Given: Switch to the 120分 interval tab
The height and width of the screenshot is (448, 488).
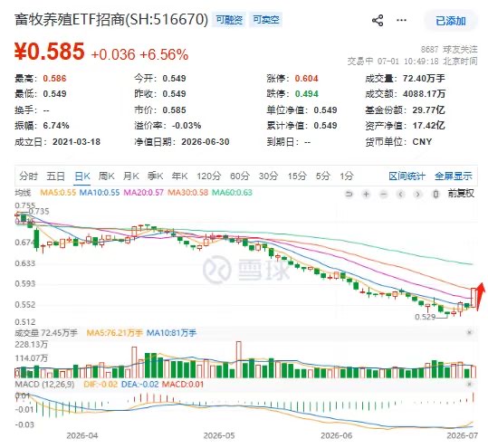Looking at the screenshot, I should point(208,176).
